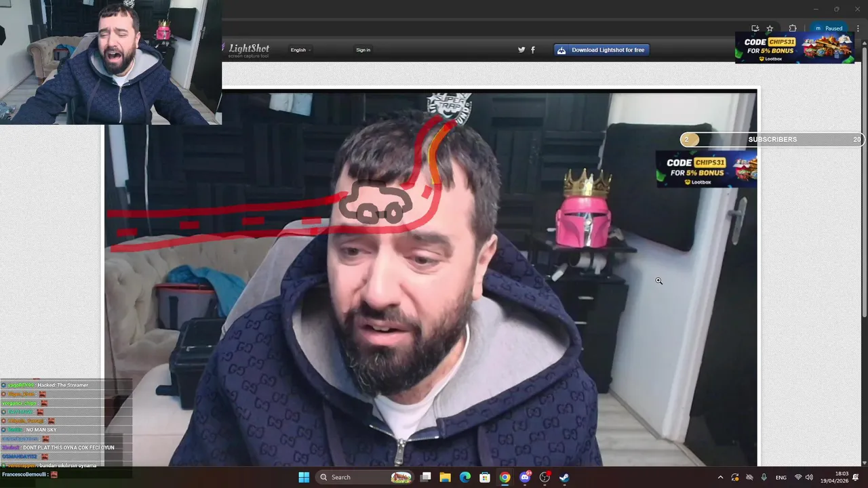Open the Wi-Fi network tray icon
This screenshot has width=868, height=488.
798,477
